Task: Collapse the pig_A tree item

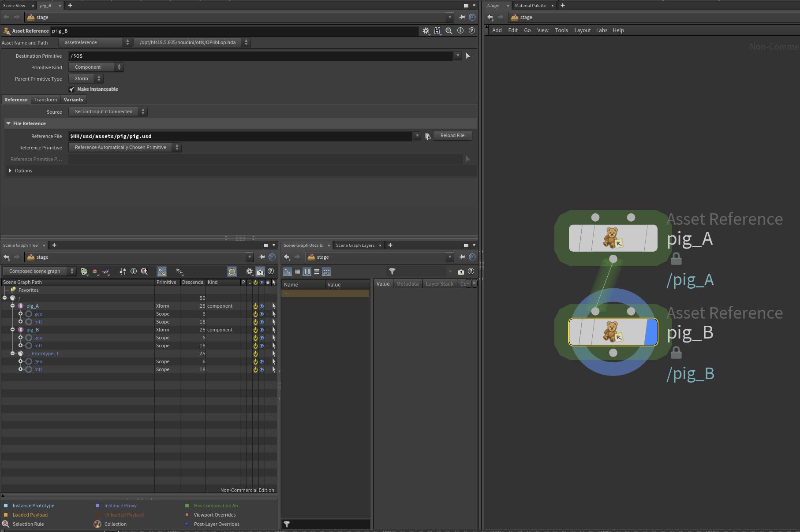Action: click(13, 306)
